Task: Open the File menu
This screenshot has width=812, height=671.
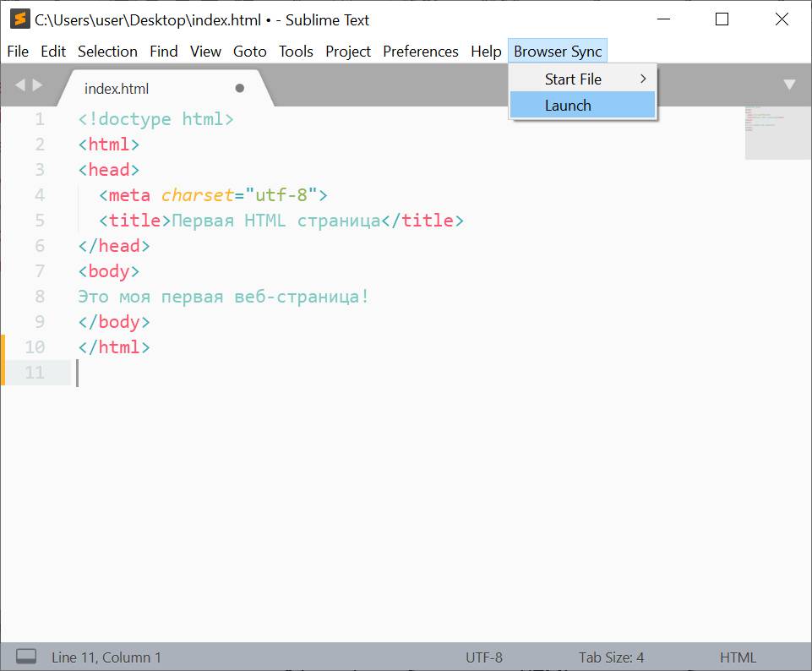Action: (x=18, y=52)
